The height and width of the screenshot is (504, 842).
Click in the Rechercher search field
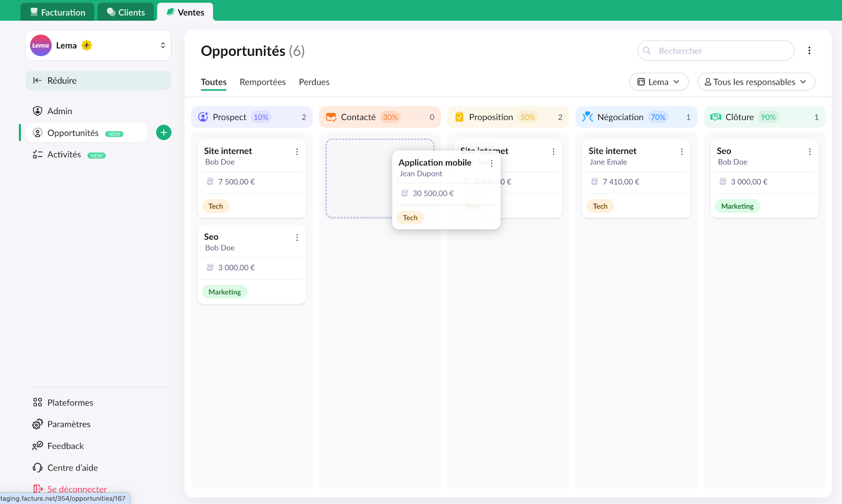pos(716,51)
